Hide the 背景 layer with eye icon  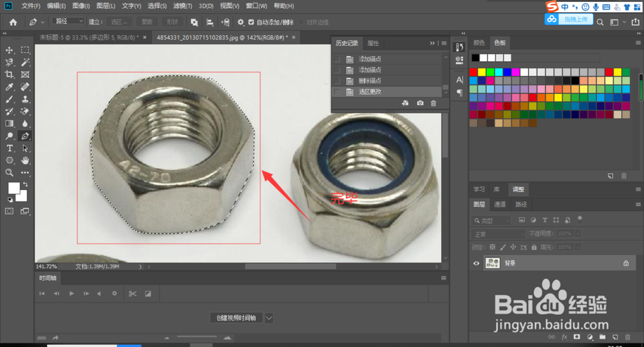pyautogui.click(x=477, y=264)
